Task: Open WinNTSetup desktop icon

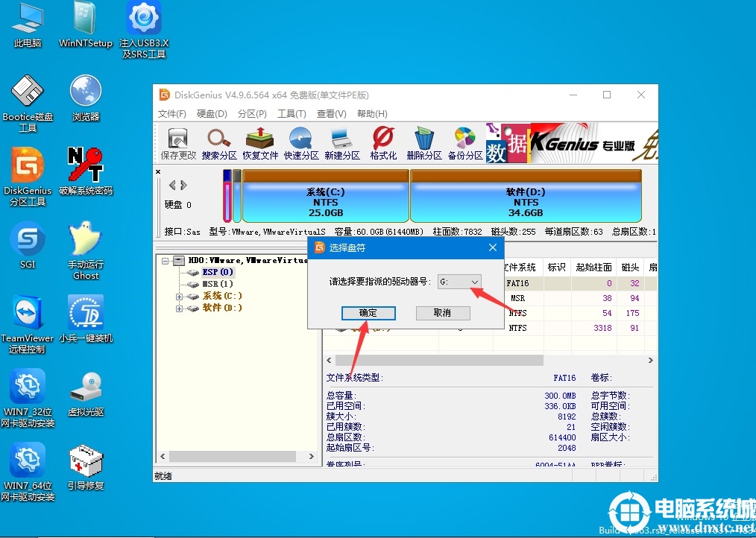Action: click(x=85, y=25)
